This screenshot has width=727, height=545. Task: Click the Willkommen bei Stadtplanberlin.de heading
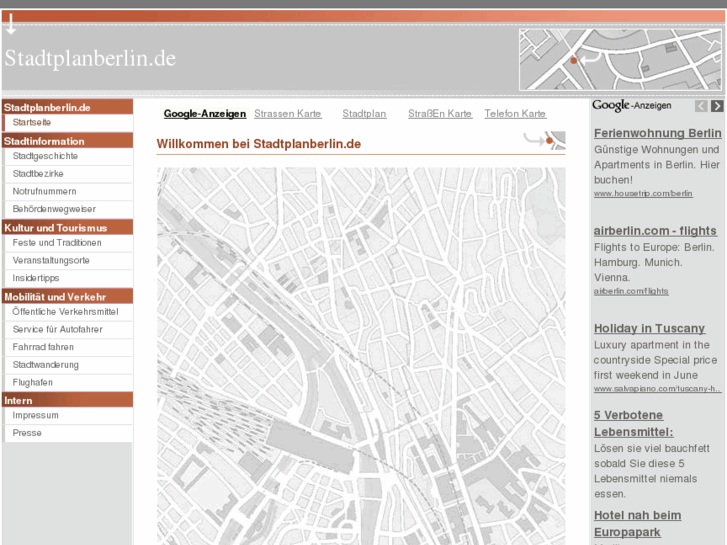click(258, 144)
